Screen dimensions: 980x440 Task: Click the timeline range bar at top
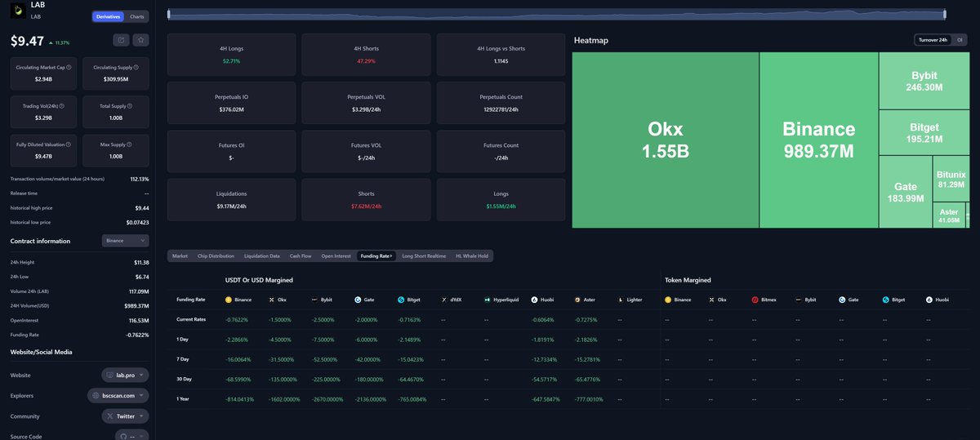pos(557,14)
